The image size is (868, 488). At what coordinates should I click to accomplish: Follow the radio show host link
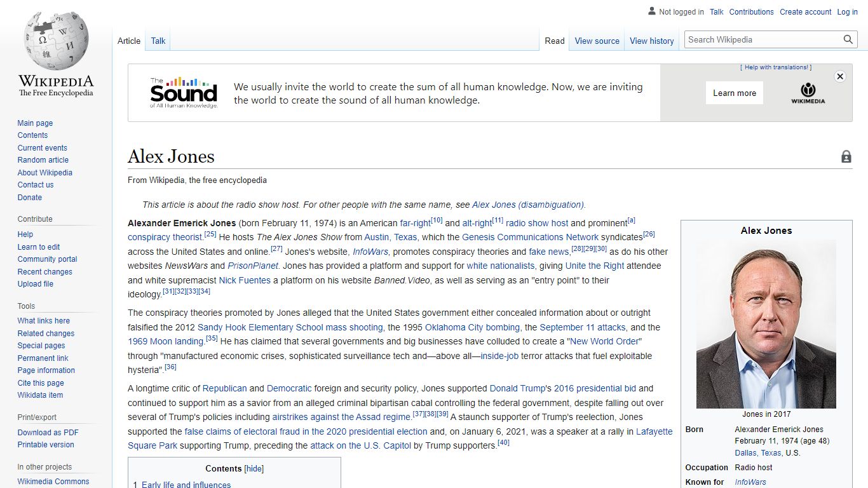pyautogui.click(x=537, y=223)
